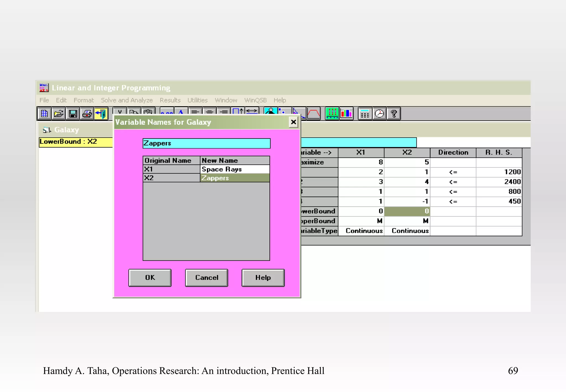Open the WinQSB menu
This screenshot has width=566, height=392.
[255, 100]
